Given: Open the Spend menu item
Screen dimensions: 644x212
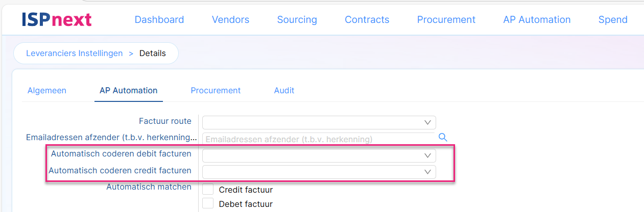Looking at the screenshot, I should [613, 19].
